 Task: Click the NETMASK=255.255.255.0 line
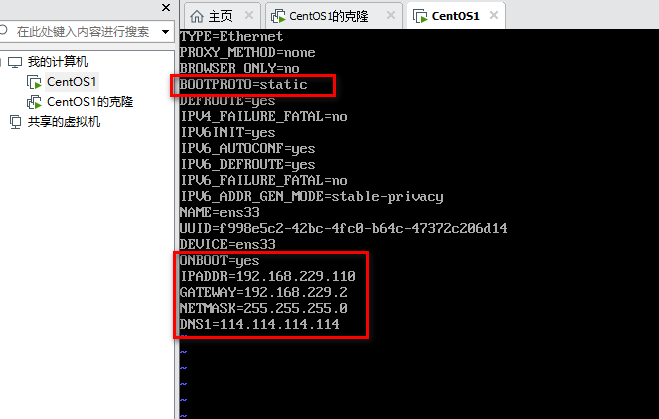click(264, 308)
